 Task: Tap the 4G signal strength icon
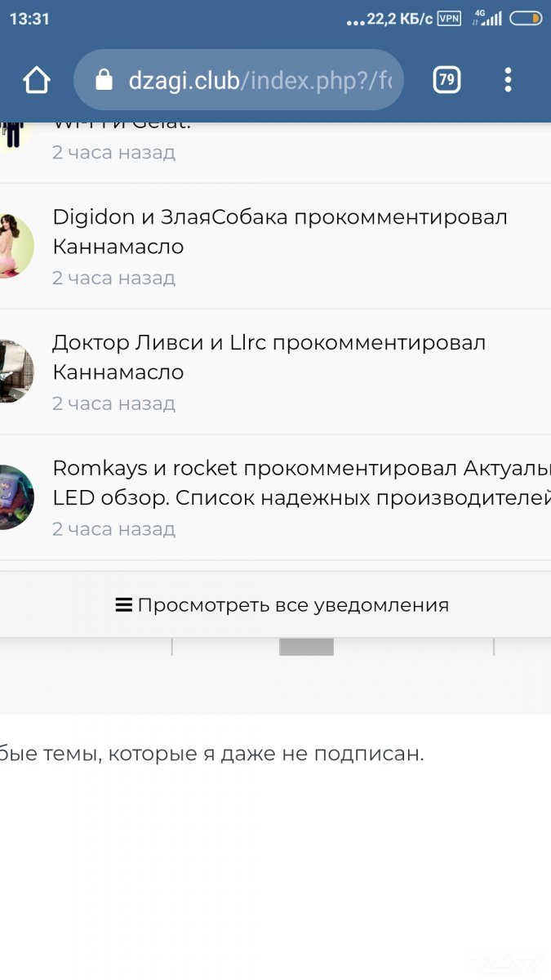point(487,18)
